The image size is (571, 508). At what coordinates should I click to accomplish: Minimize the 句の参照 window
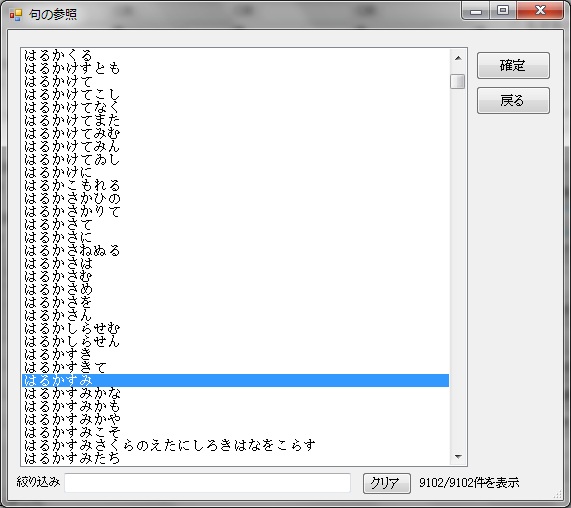point(476,10)
